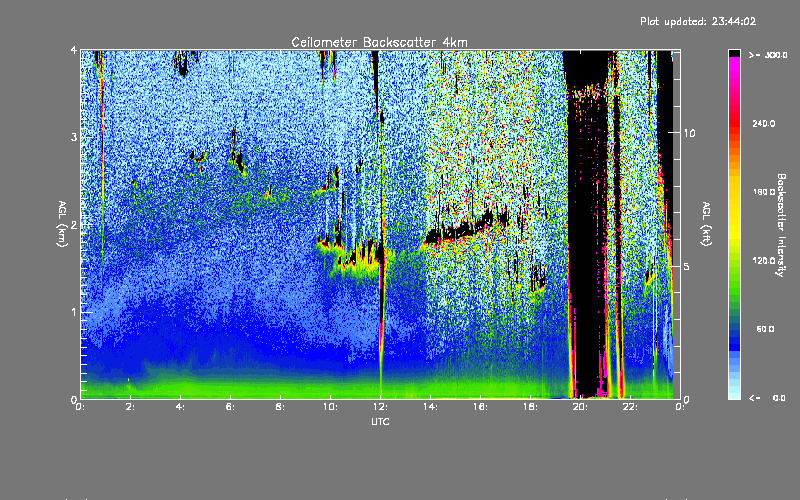Click the '2:' tick label on time axis
Screen dimensions: 800x500
[x=130, y=407]
